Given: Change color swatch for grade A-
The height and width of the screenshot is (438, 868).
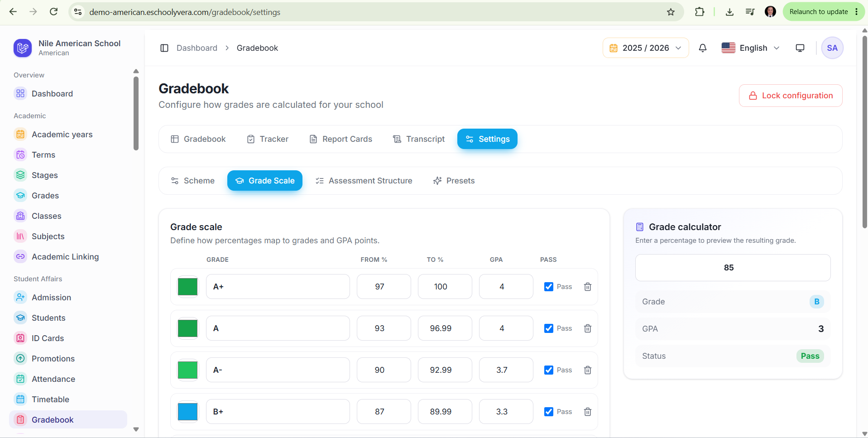Looking at the screenshot, I should click(x=187, y=370).
